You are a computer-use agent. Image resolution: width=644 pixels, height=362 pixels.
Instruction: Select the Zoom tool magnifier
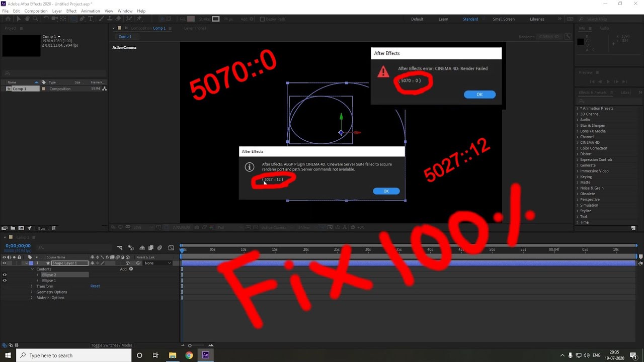[x=35, y=19]
